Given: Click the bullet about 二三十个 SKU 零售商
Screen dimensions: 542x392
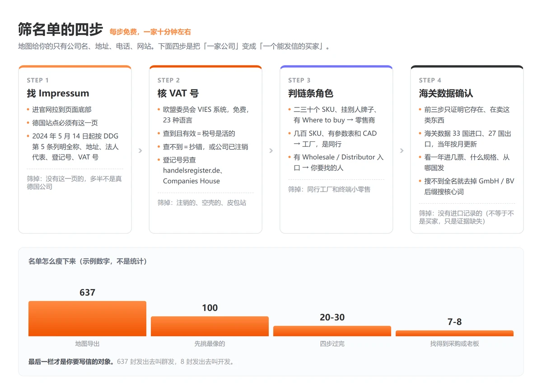Looking at the screenshot, I should [336, 115].
